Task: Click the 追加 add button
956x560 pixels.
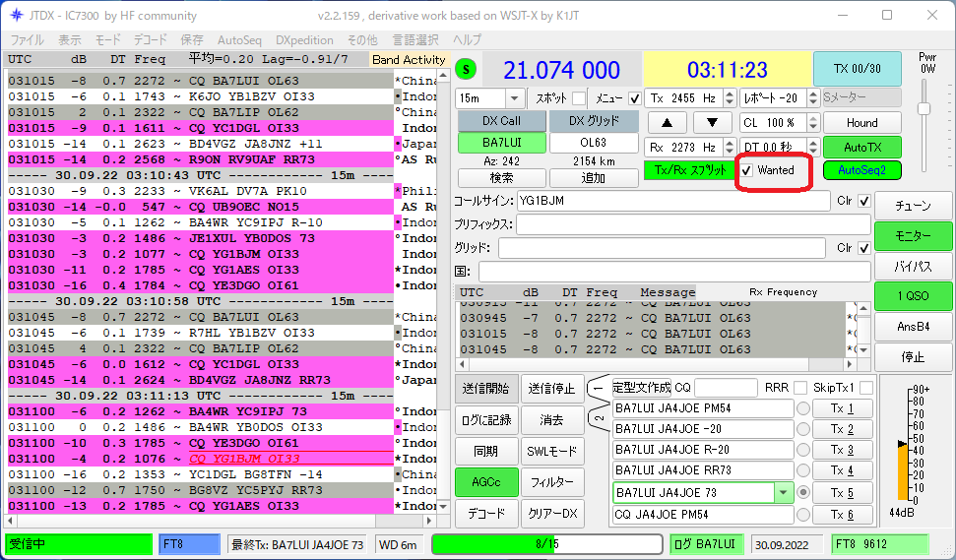Action: pyautogui.click(x=594, y=178)
